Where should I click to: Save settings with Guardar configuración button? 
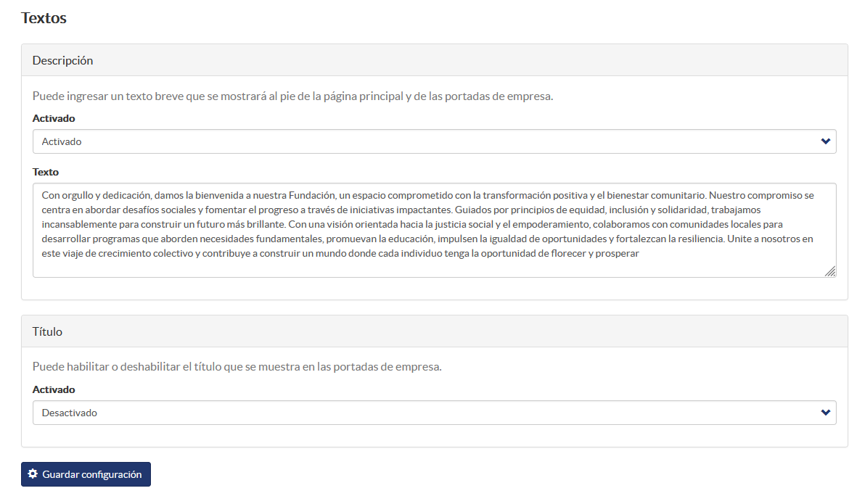[x=86, y=474]
